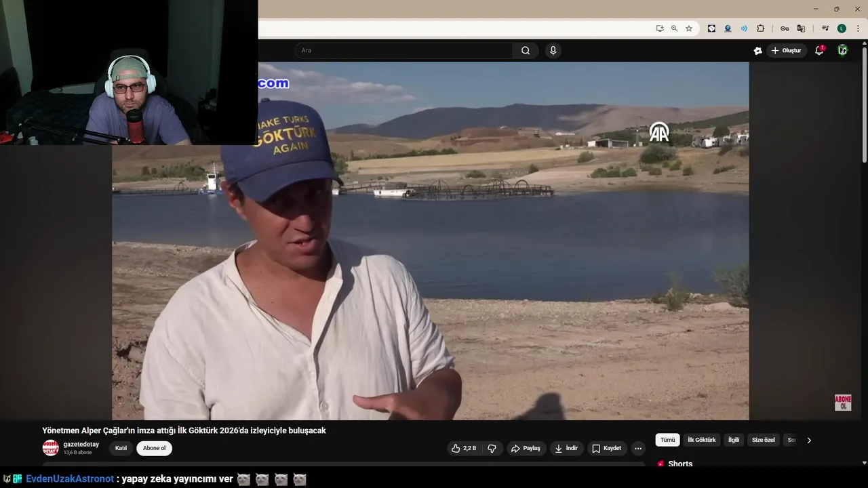Click EvdenUzakAstronot username in chat overlay
This screenshot has width=868, height=488.
(x=70, y=479)
